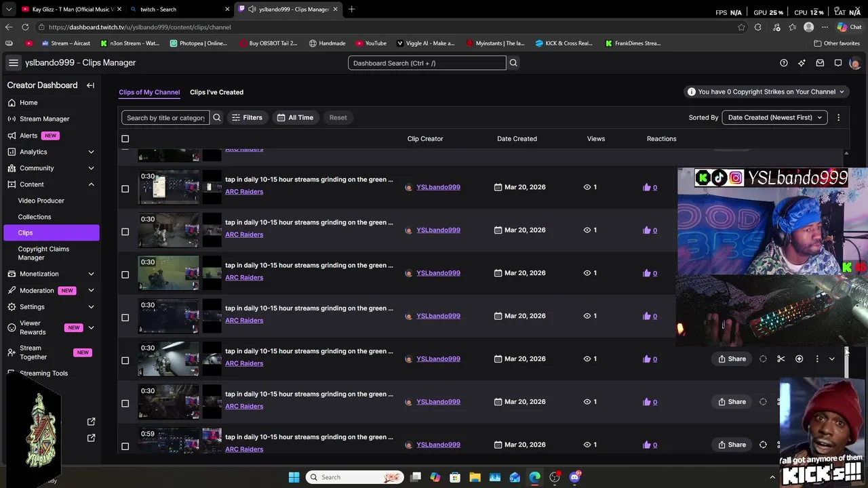Open the Filters button
Viewport: 868px width, 488px height.
coord(247,117)
